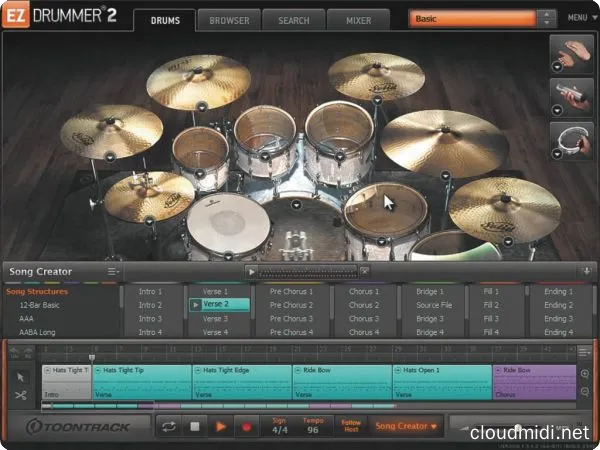Click the Record button in transport
This screenshot has width=600, height=450.
[x=244, y=427]
